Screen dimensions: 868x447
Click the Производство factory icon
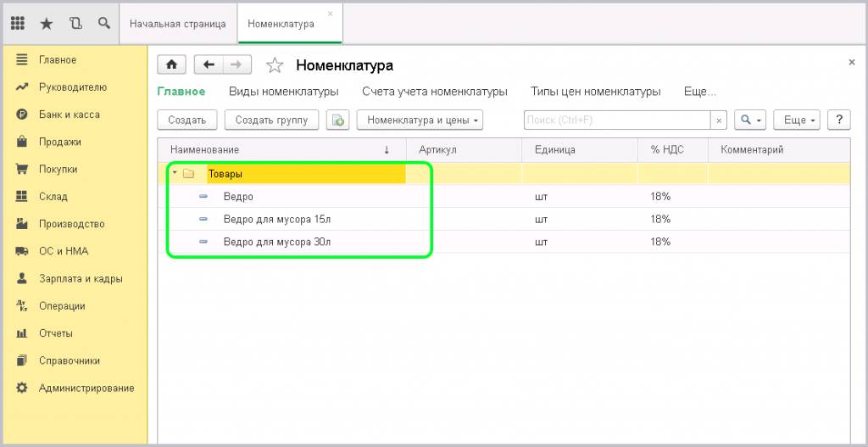click(x=21, y=224)
